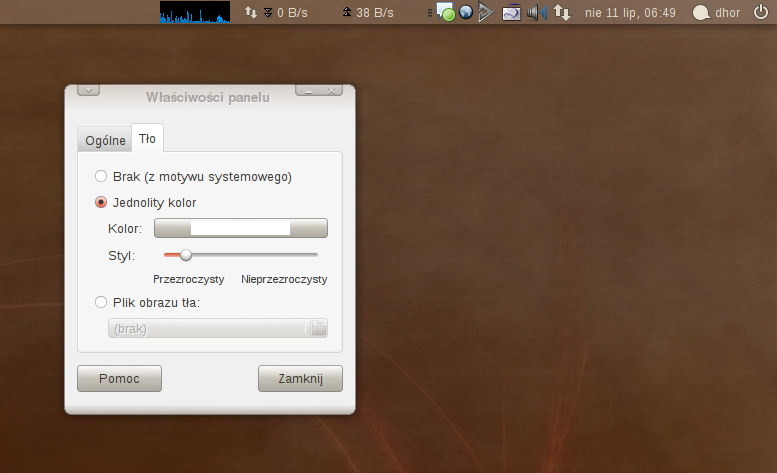Open the calendar from the clock nie 11 lip, 06:49

630,12
